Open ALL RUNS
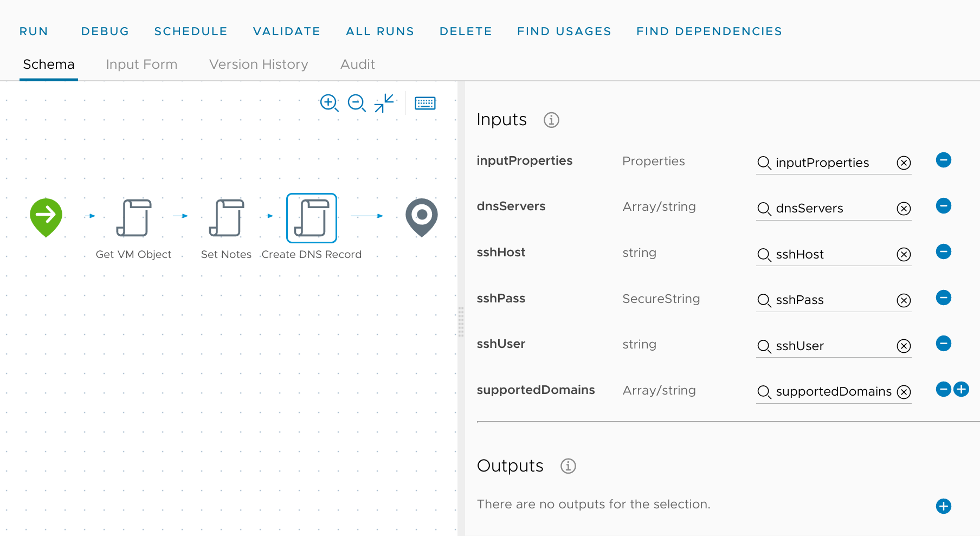The height and width of the screenshot is (536, 980). 380,31
